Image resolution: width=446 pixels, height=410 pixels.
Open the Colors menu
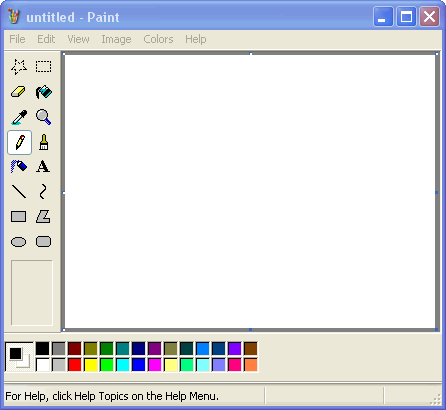click(x=158, y=39)
